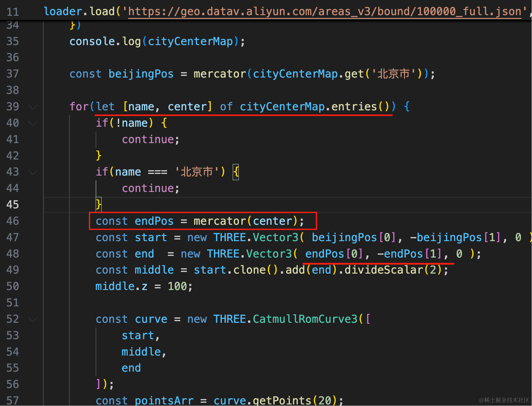Viewport: 532px width, 406px height.
Task: Collapse CatmullRomCurve3 array at line 52
Action: 33,319
